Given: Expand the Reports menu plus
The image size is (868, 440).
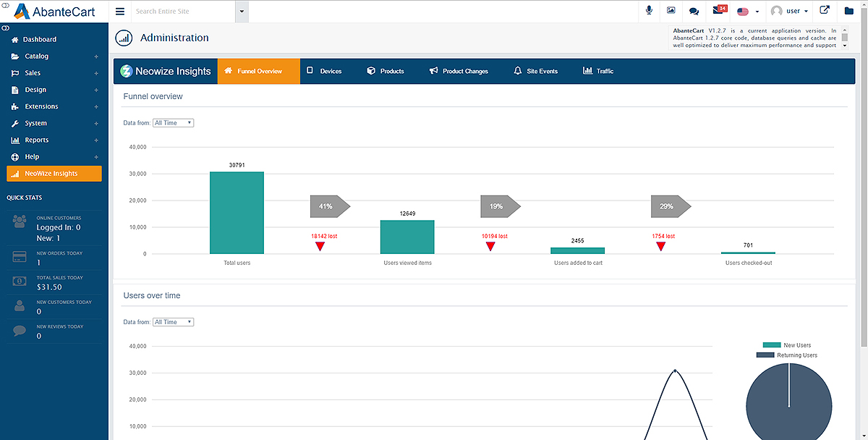Looking at the screenshot, I should [96, 140].
